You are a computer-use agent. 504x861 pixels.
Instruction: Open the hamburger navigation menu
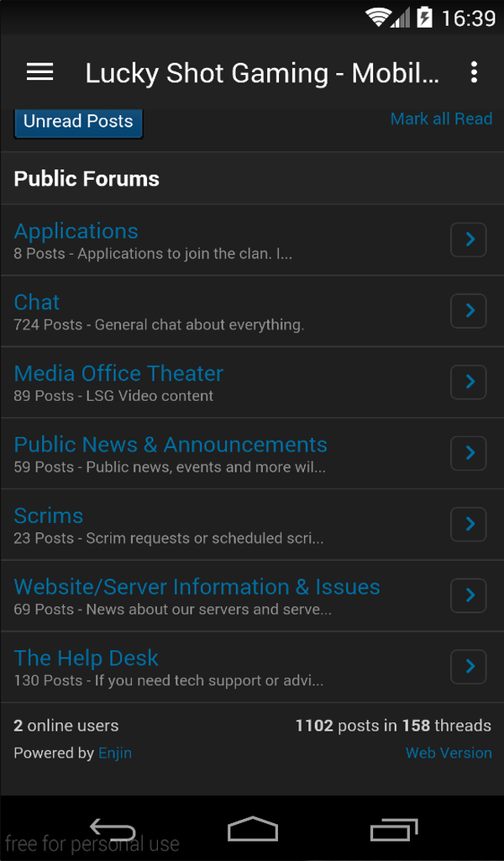pyautogui.click(x=39, y=72)
